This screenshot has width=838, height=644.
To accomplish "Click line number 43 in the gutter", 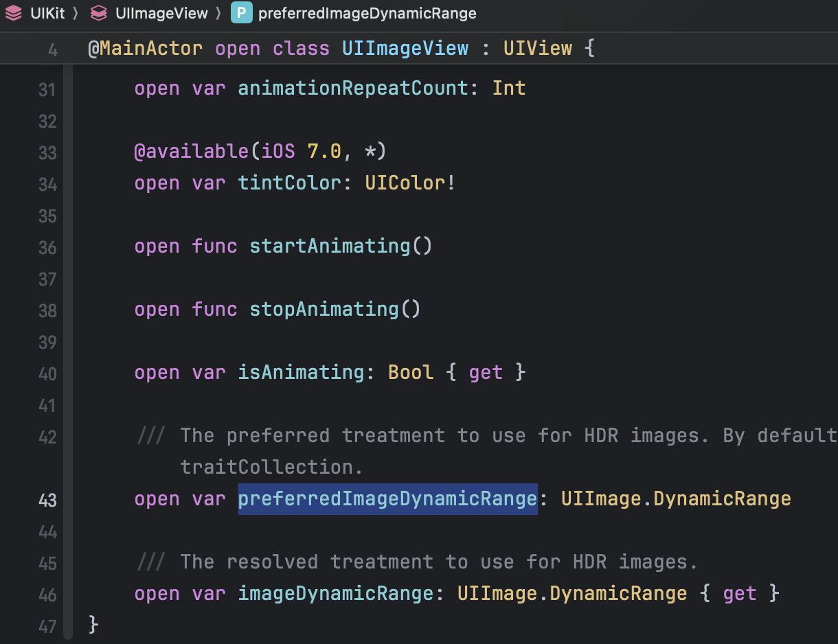I will coord(47,500).
